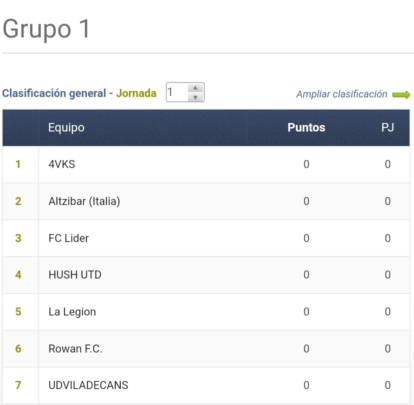
Task: Click the green arrow next to Ampliar clasificación
Action: tap(401, 95)
